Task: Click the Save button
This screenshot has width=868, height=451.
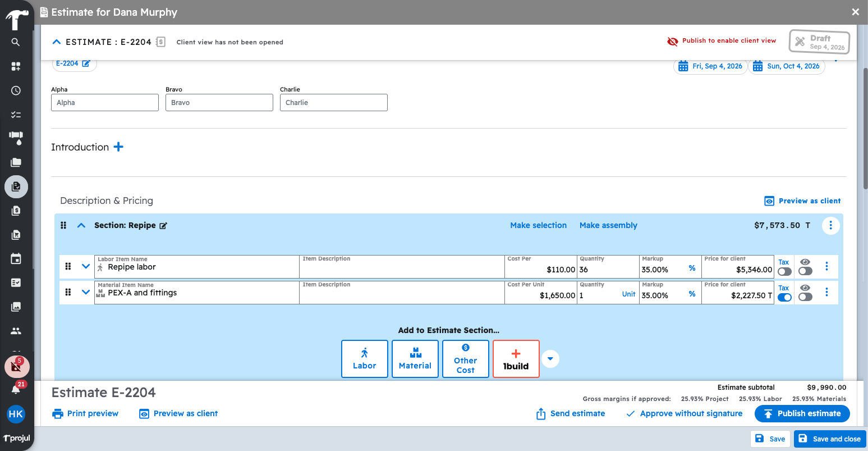Action: click(x=770, y=439)
